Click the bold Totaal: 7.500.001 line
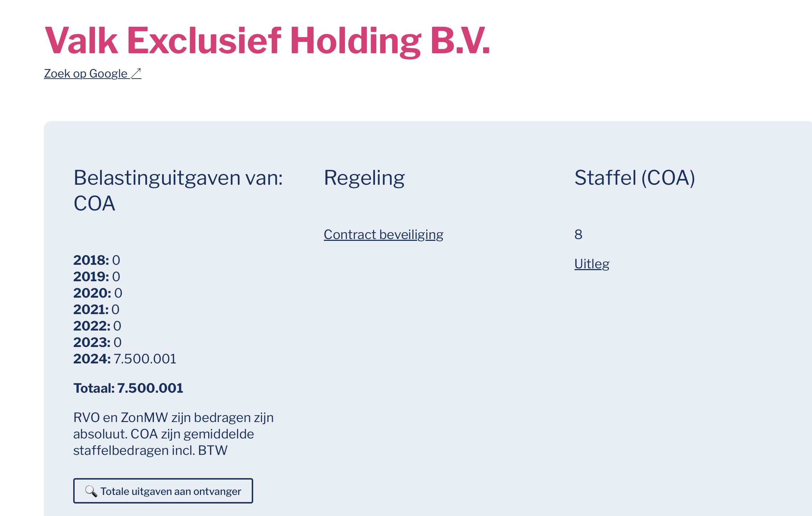The image size is (812, 516). pos(128,388)
